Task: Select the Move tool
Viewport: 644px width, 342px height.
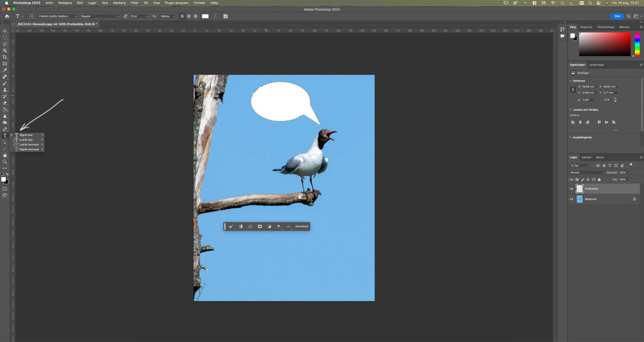Action: click(x=5, y=31)
